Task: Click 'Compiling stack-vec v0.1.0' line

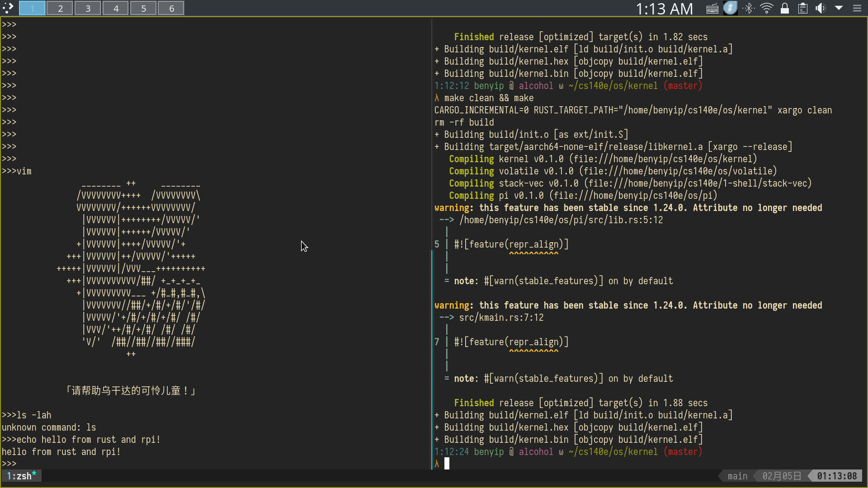Action: [x=631, y=183]
